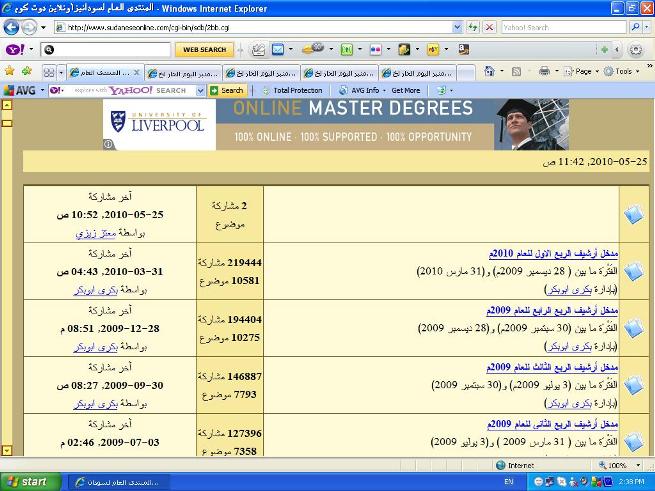Screen dimensions: 655x491
Task: Stop page loading with the red X icon
Action: click(489, 28)
